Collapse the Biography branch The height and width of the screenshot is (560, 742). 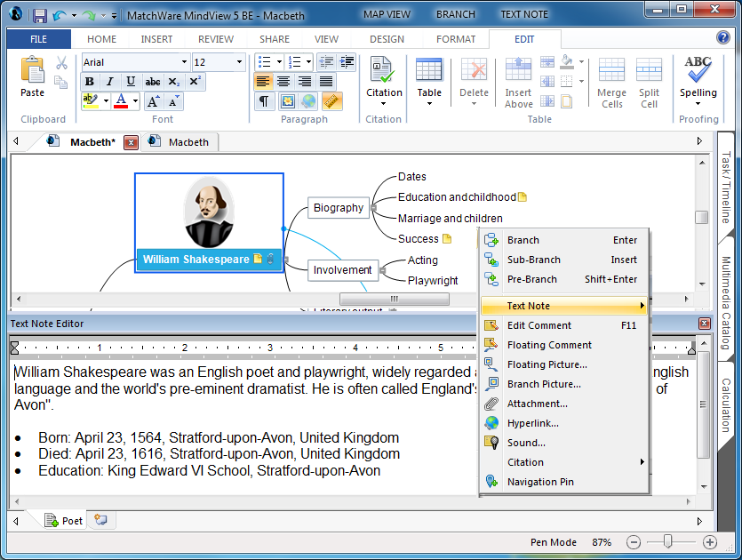[x=373, y=208]
